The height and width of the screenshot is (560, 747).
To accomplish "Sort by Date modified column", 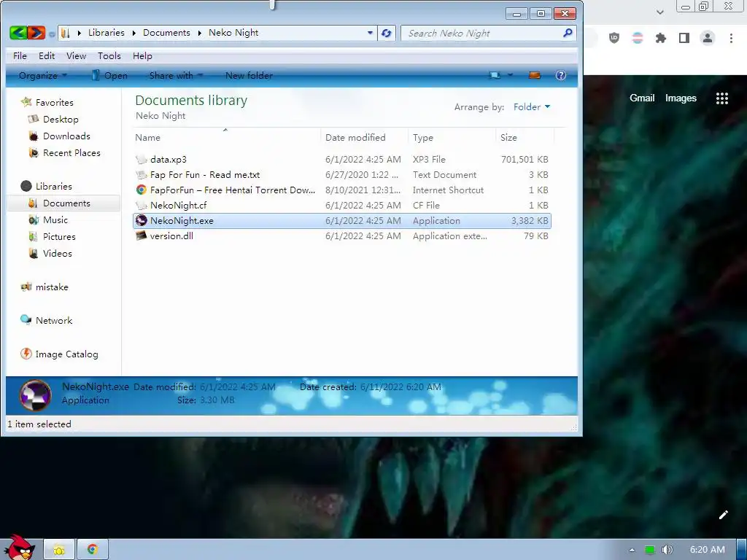I will (x=365, y=137).
